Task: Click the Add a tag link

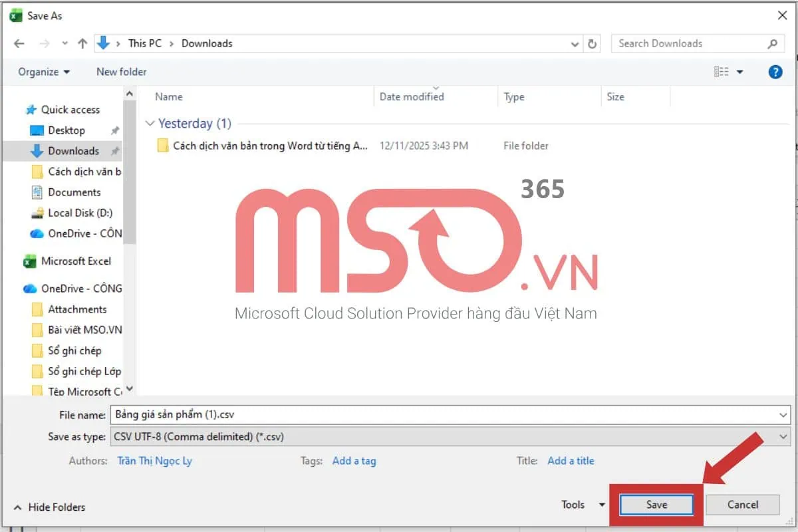Action: tap(354, 461)
